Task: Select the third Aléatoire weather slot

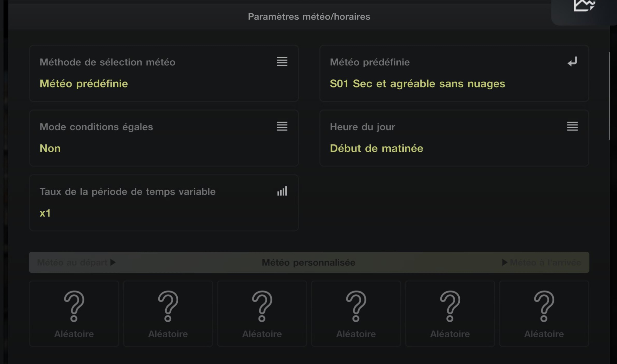Action: (x=262, y=313)
